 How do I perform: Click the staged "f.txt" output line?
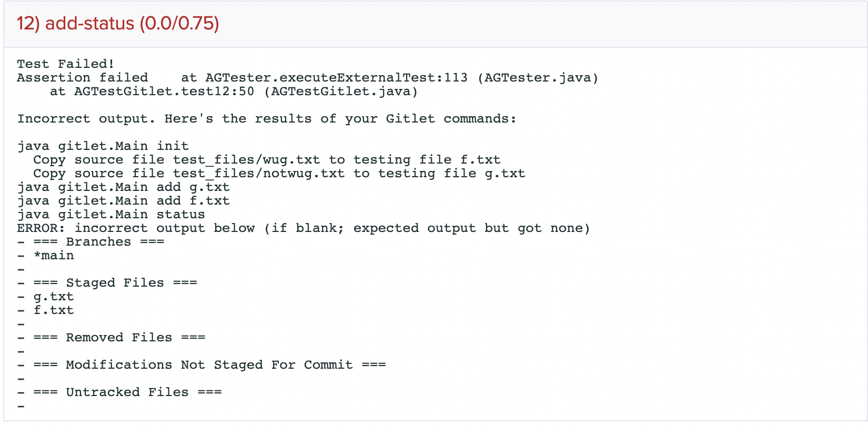pyautogui.click(x=54, y=310)
